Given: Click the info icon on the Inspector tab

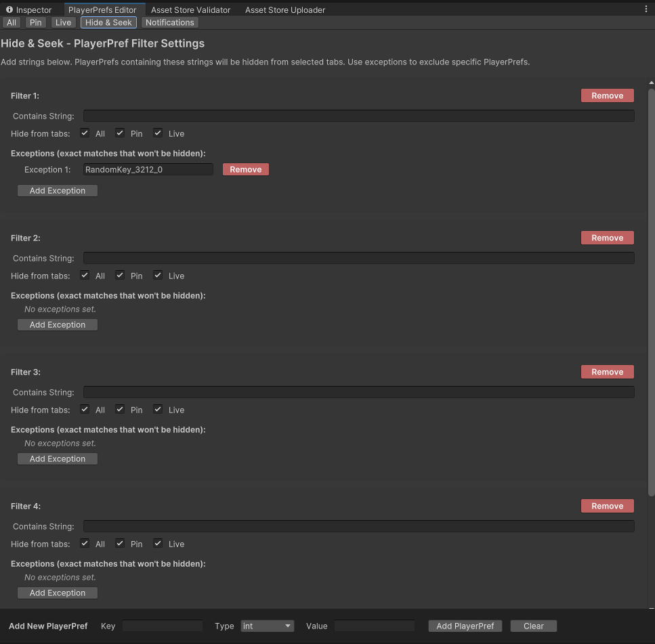Looking at the screenshot, I should [x=9, y=9].
